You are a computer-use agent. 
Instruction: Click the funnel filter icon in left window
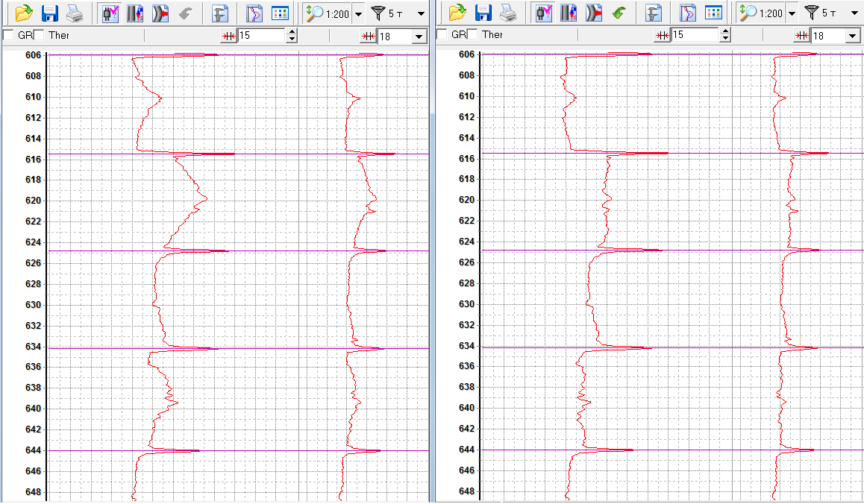(378, 13)
